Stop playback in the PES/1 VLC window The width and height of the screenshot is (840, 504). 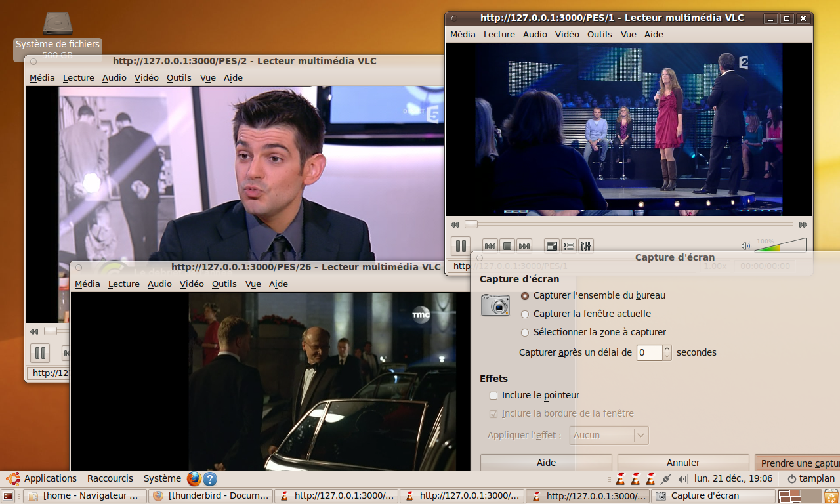click(x=507, y=246)
